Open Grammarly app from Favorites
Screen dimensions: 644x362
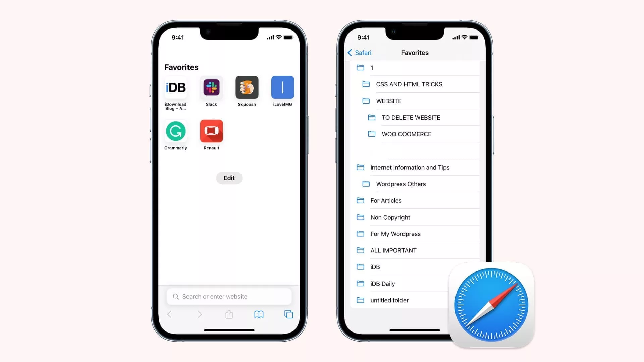pyautogui.click(x=176, y=131)
